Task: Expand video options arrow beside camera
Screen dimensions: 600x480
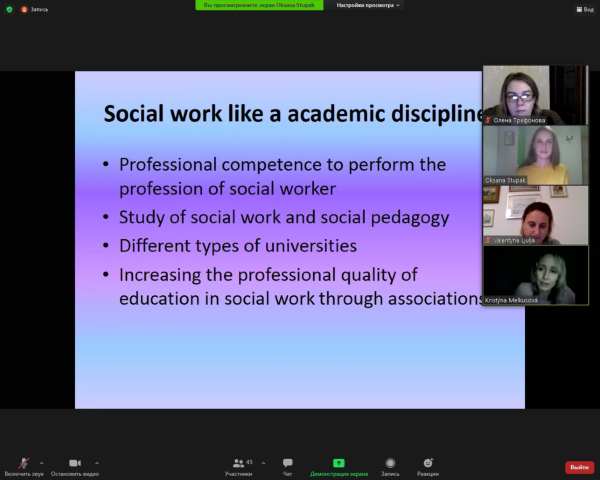Action: [x=96, y=462]
